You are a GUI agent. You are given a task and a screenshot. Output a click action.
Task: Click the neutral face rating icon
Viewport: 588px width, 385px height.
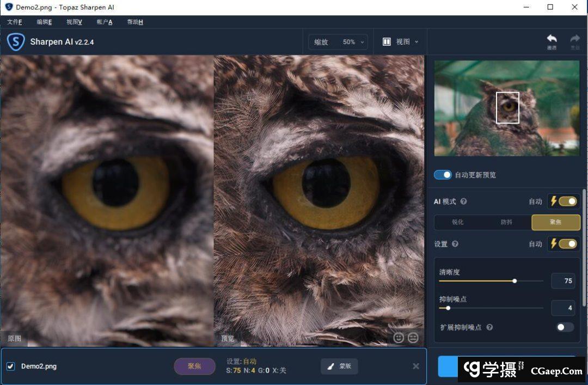[x=413, y=338]
